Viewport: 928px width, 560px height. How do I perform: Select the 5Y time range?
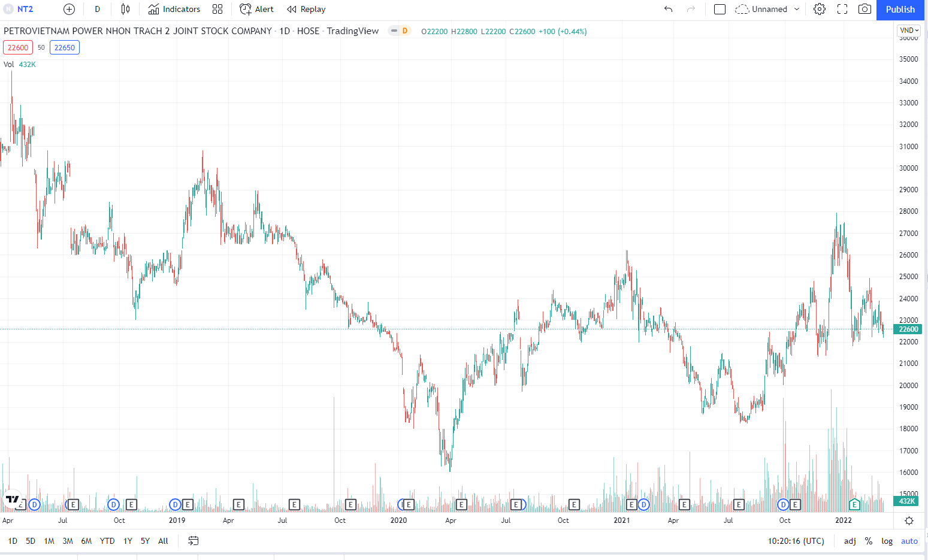(x=145, y=541)
